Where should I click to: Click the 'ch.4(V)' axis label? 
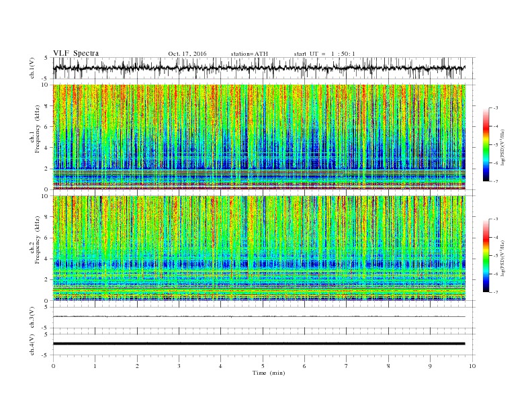32,345
